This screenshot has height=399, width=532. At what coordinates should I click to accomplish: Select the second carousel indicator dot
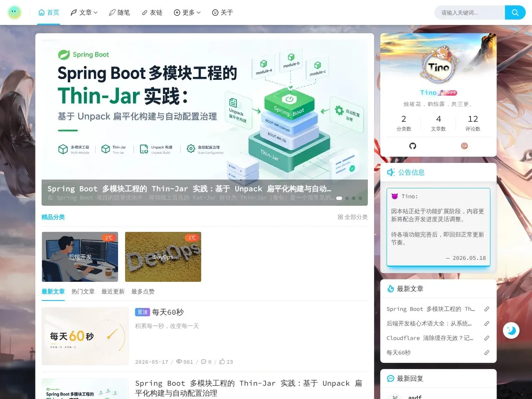(x=347, y=198)
